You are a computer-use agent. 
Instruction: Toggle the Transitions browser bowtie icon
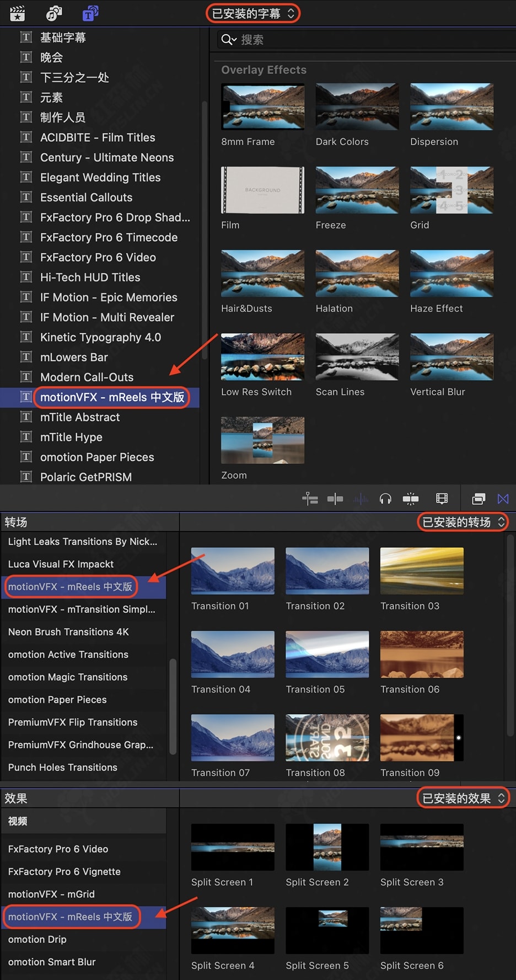click(503, 499)
